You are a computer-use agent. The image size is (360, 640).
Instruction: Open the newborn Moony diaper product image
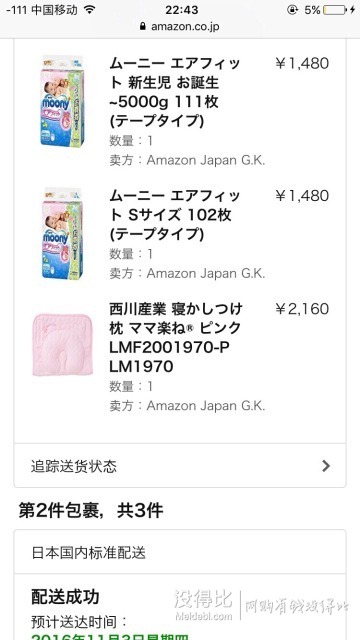click(62, 102)
